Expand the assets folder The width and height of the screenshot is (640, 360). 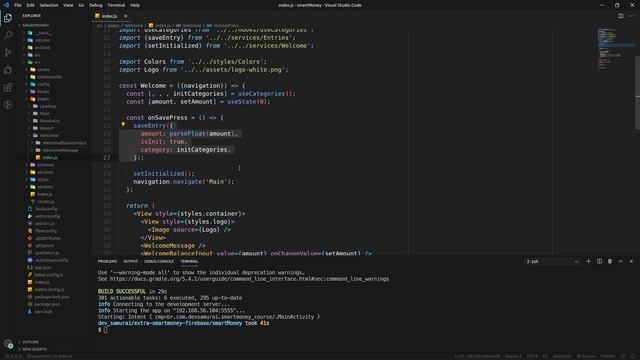[x=43, y=69]
